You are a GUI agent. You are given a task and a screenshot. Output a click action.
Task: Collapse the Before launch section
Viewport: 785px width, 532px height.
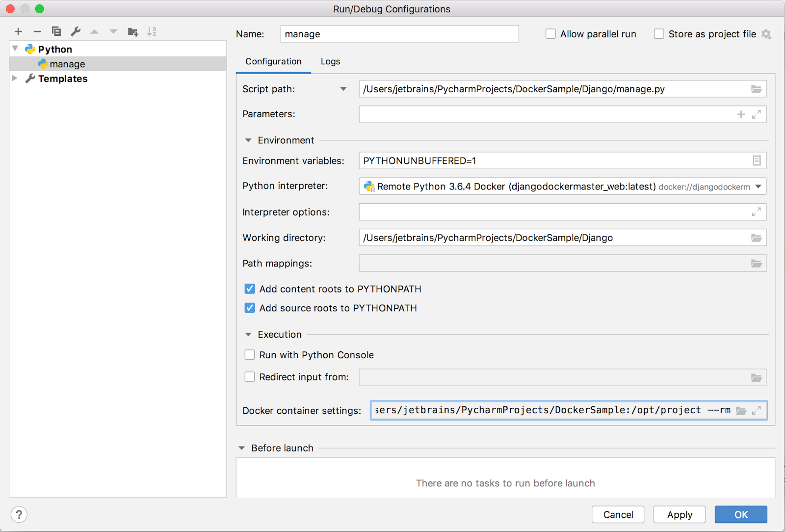pyautogui.click(x=241, y=448)
